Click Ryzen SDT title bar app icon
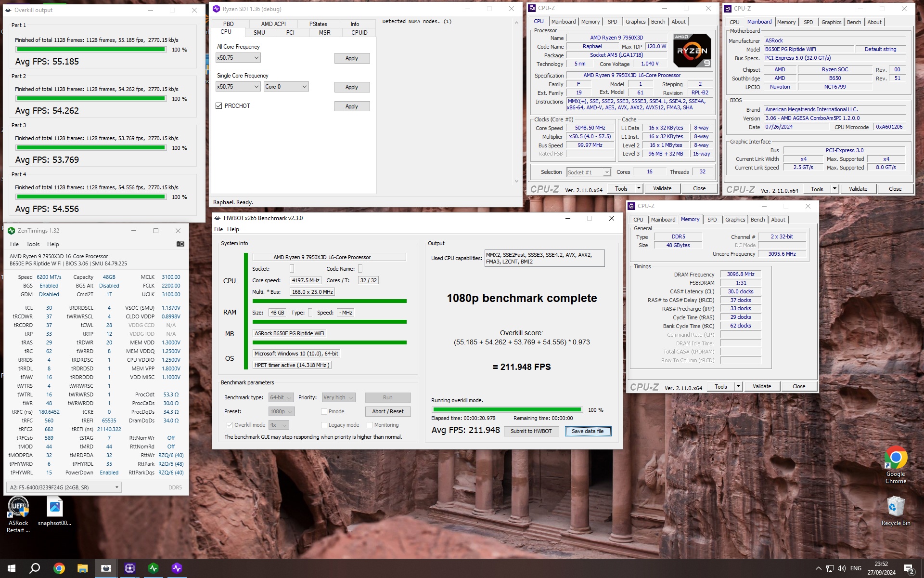The image size is (924, 578). coord(216,9)
